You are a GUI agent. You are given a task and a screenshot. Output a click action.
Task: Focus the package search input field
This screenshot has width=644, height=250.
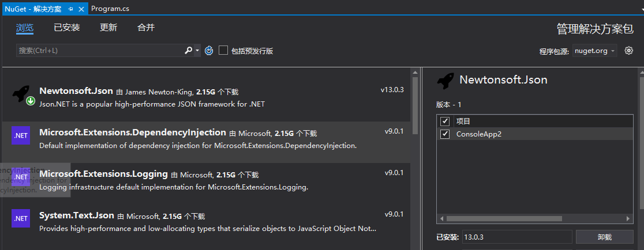(x=98, y=51)
